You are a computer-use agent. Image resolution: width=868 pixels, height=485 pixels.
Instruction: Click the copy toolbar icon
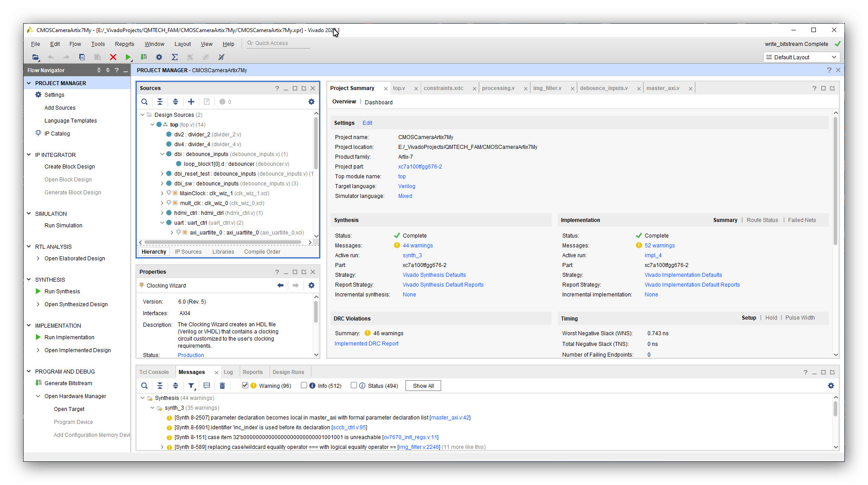point(82,57)
